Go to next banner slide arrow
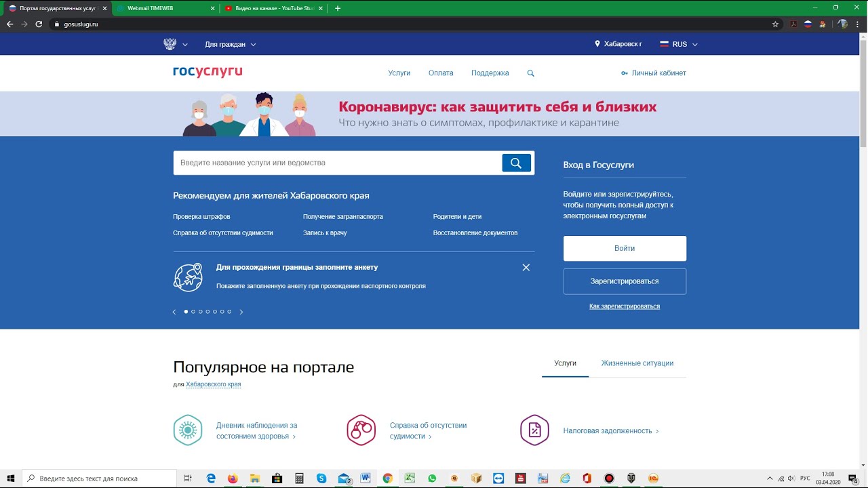868x488 pixels. [x=241, y=312]
